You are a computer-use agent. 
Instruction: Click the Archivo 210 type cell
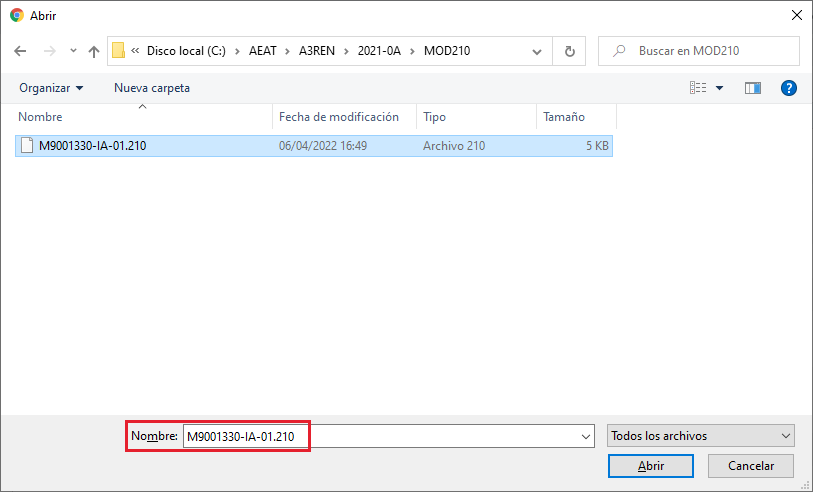coord(454,146)
